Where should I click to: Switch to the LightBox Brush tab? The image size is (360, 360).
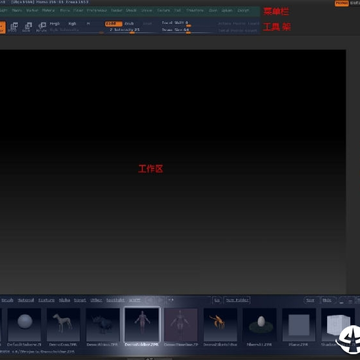click(7, 300)
